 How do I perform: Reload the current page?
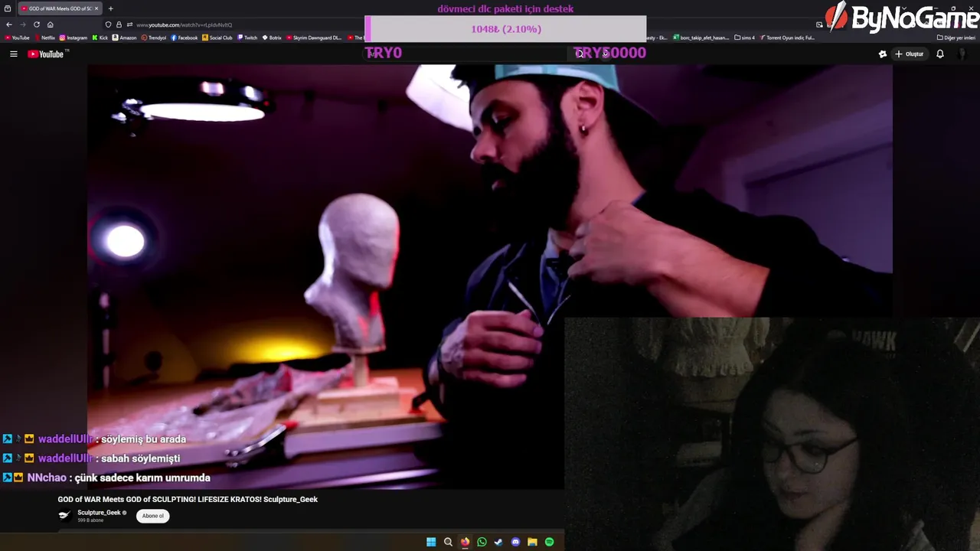[36, 24]
